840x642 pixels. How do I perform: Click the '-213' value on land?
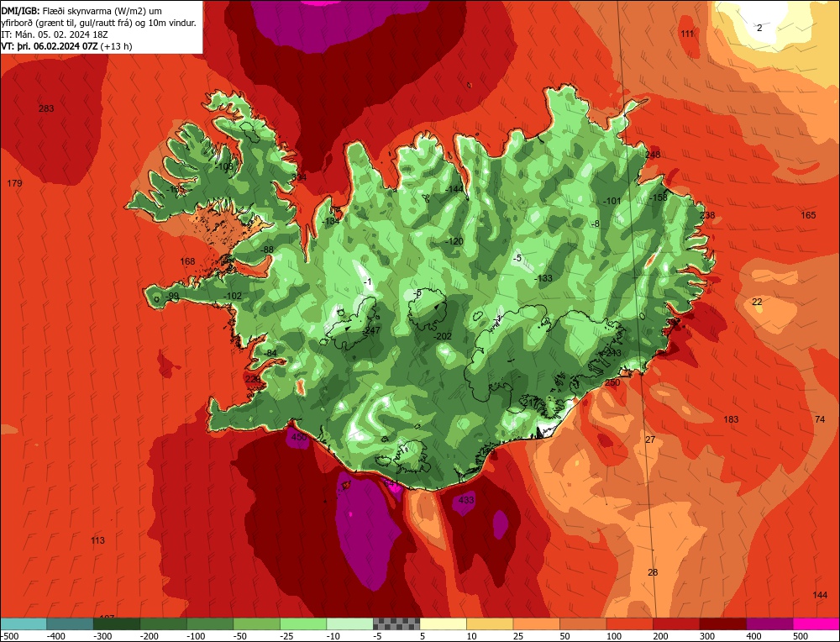pyautogui.click(x=611, y=353)
